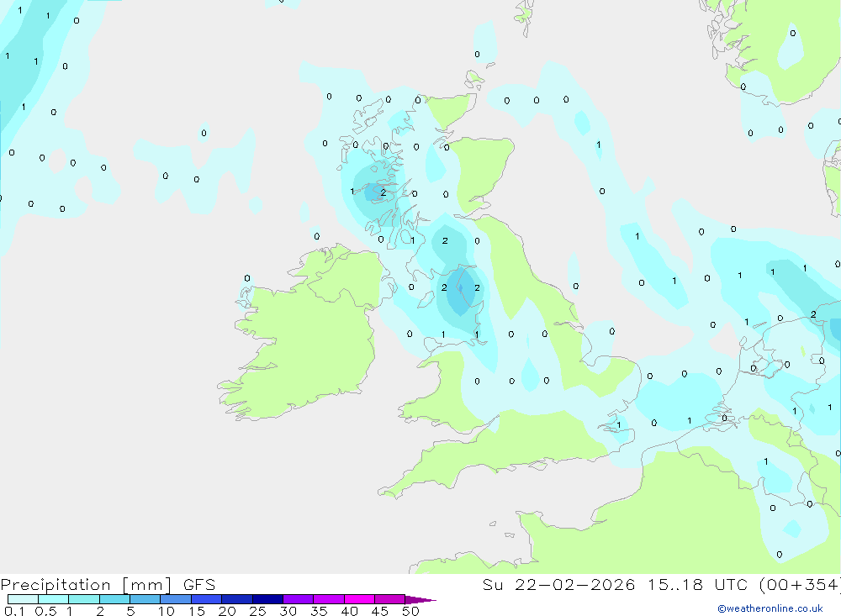Click the legend value '35'
The height and width of the screenshot is (616, 841).
[319, 611]
